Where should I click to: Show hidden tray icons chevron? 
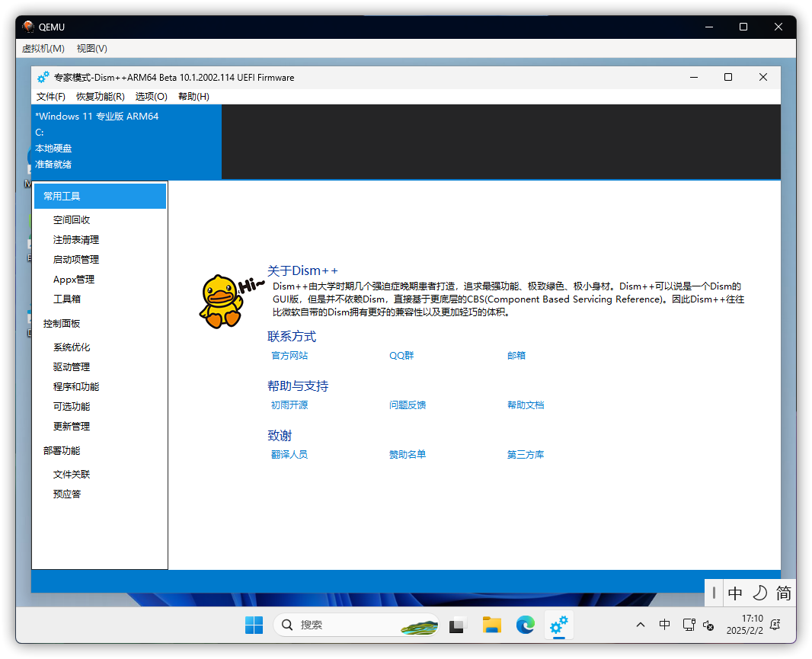(x=641, y=625)
